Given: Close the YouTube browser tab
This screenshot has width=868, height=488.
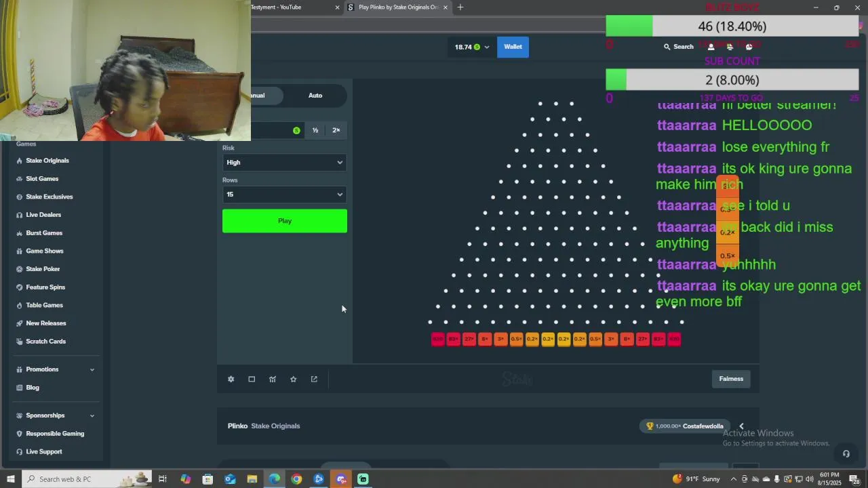Looking at the screenshot, I should tap(337, 7).
